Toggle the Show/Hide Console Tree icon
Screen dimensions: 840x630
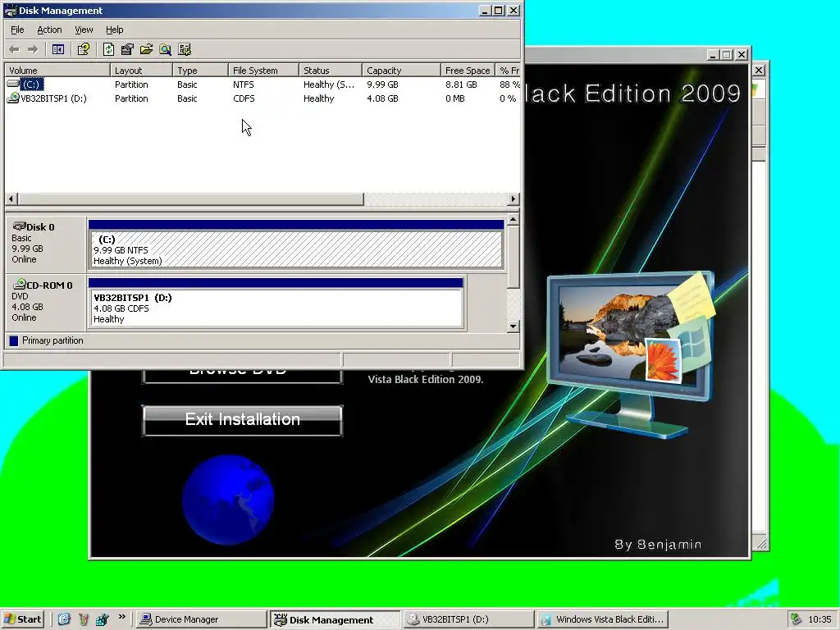58,50
